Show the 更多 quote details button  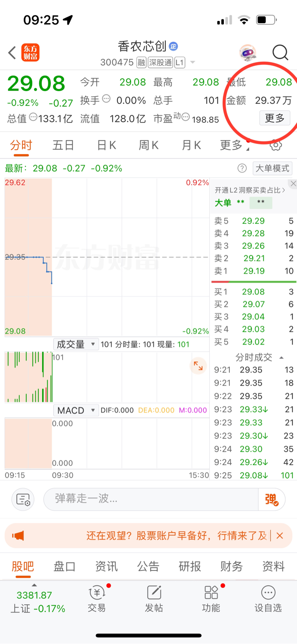(x=275, y=118)
